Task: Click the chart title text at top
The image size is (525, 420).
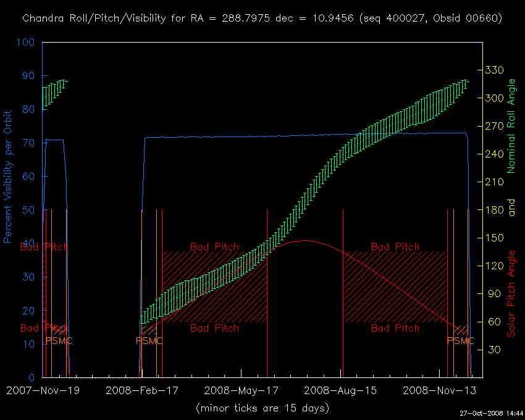Action: pos(262,19)
